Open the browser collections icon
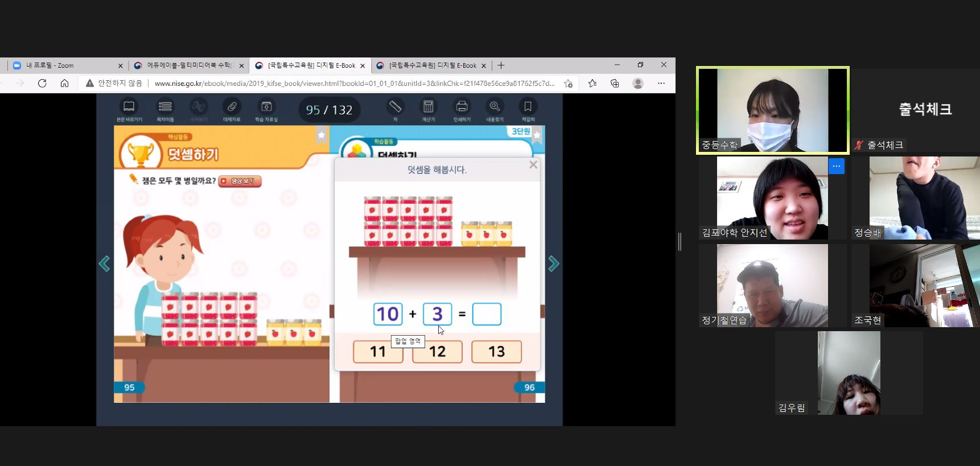The width and height of the screenshot is (980, 466). click(x=615, y=83)
